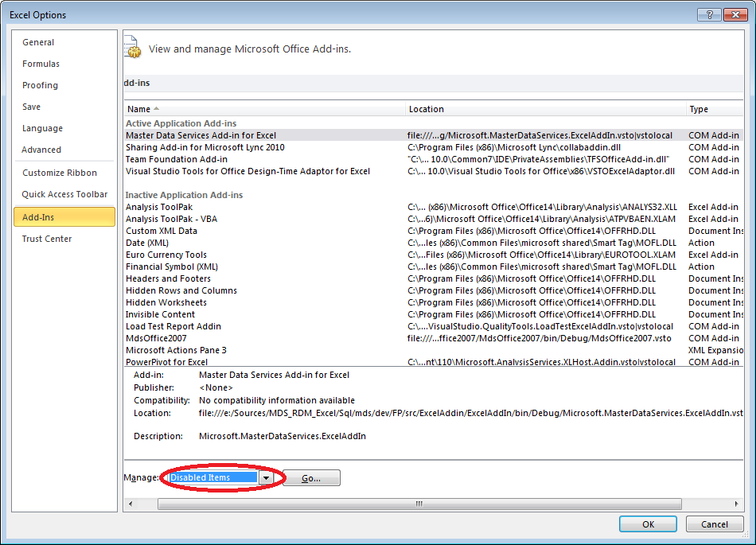Select the Analysis ToolPak row

point(433,207)
